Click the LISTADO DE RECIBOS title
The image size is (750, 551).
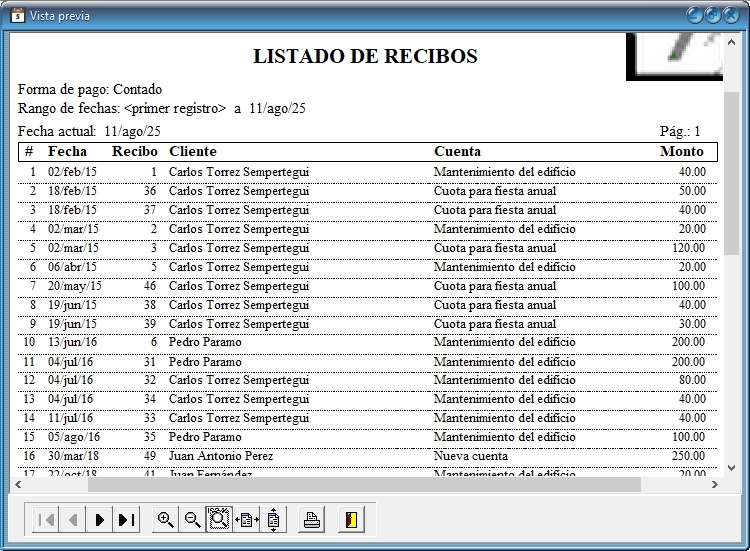(365, 56)
